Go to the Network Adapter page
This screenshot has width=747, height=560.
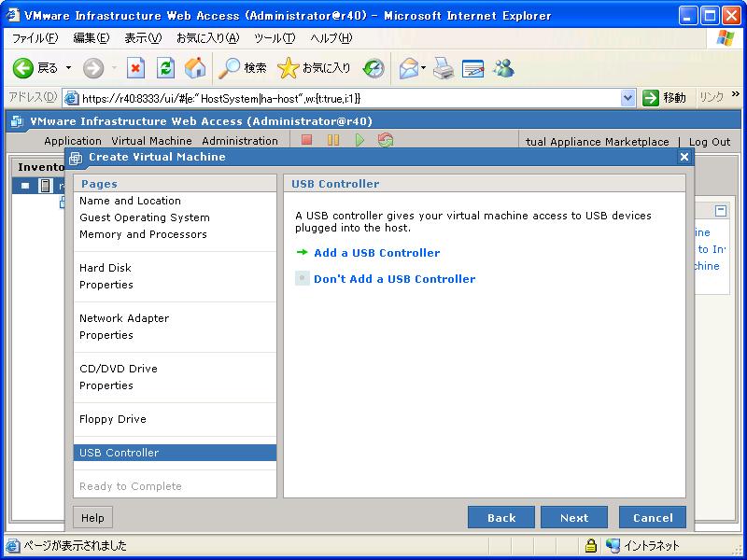click(124, 318)
